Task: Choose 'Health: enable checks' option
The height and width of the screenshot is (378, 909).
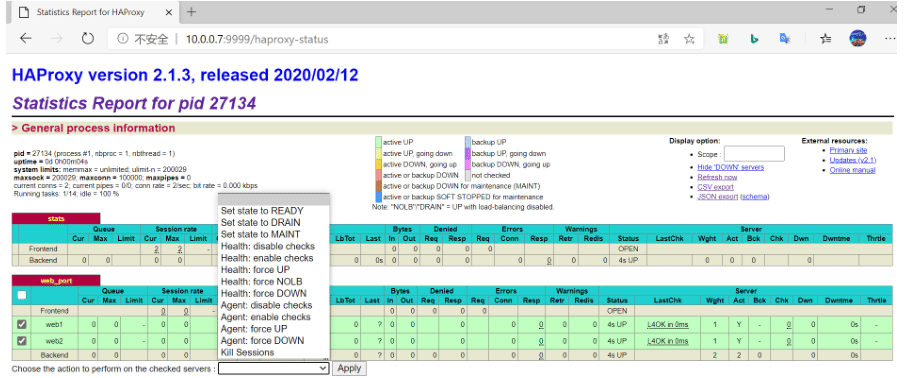Action: (x=267, y=258)
